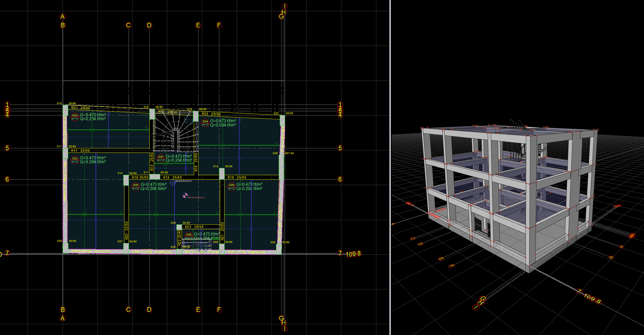Click column label S11
This screenshot has width=644, height=335.
(146, 173)
